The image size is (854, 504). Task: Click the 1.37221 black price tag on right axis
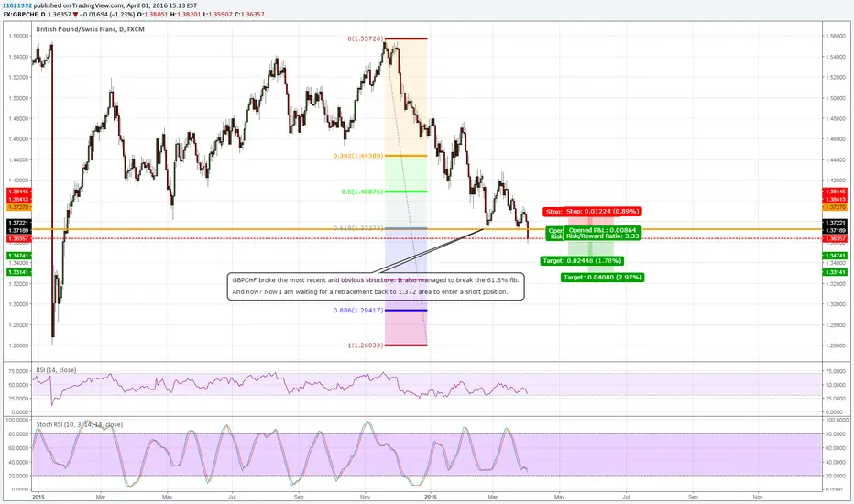(835, 223)
